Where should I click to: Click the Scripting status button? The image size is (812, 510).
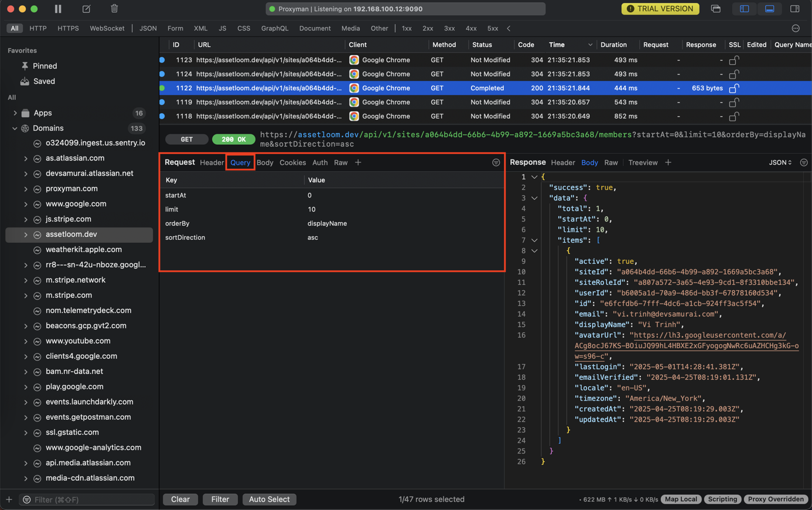coord(722,499)
